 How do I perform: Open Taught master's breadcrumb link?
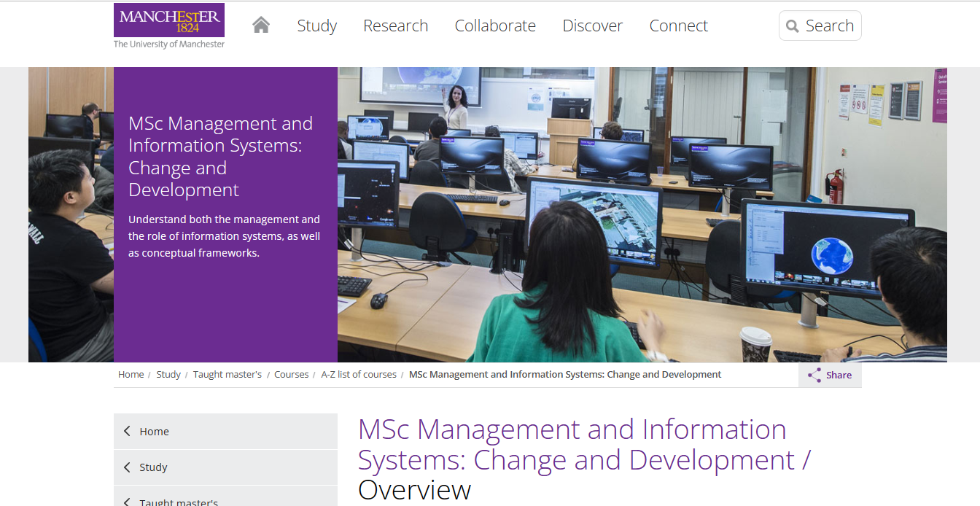click(227, 375)
